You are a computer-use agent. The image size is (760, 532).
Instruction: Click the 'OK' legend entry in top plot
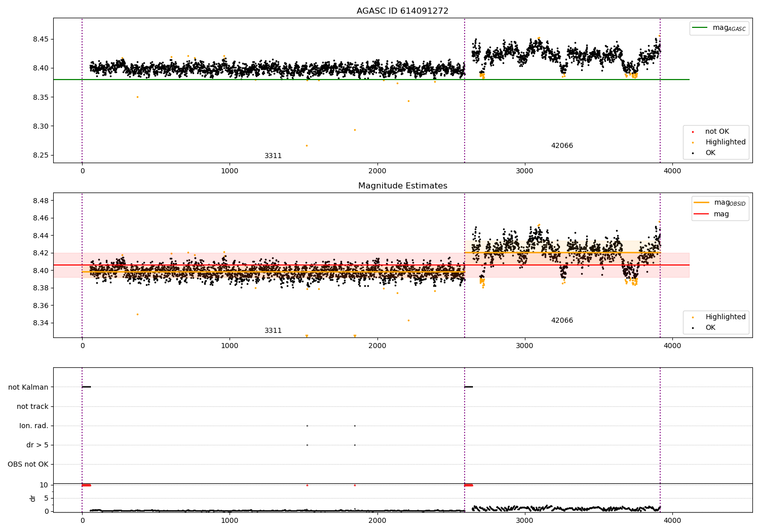710,153
